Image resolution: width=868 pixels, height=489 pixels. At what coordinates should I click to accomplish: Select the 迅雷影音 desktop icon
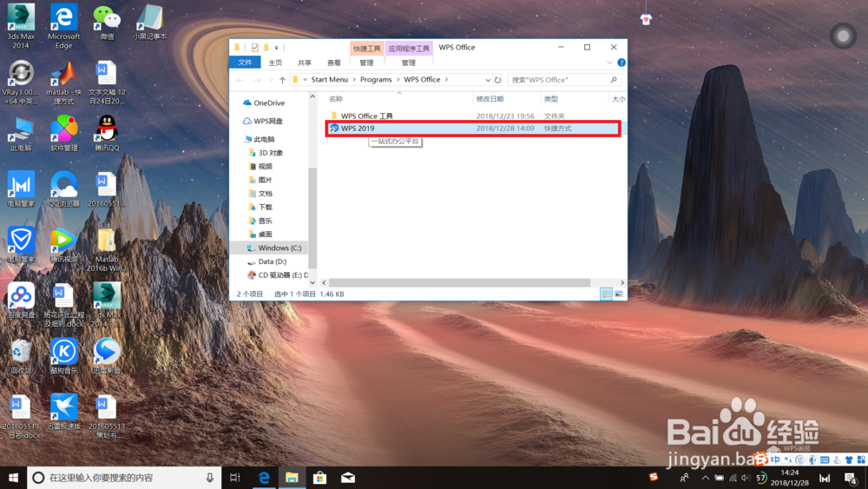tap(107, 356)
